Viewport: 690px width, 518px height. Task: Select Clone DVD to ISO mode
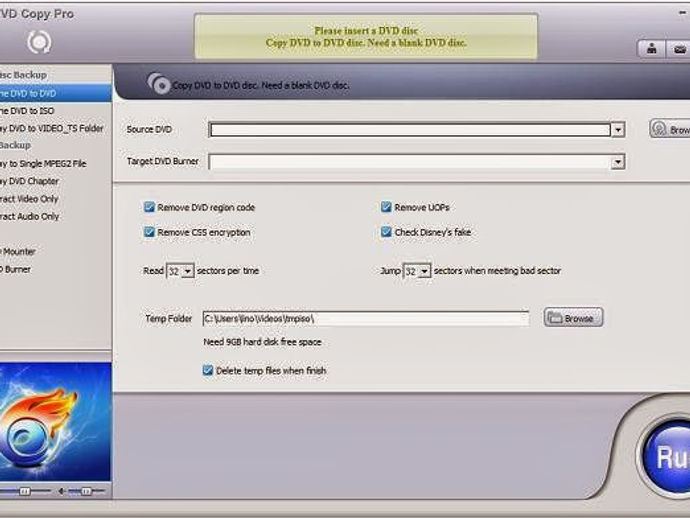click(x=55, y=111)
